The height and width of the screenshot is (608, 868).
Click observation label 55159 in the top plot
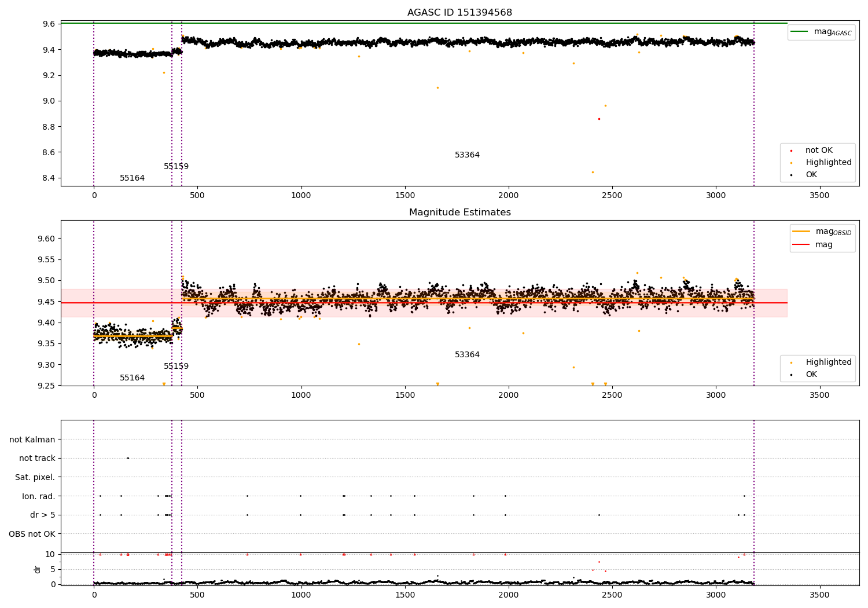point(176,167)
